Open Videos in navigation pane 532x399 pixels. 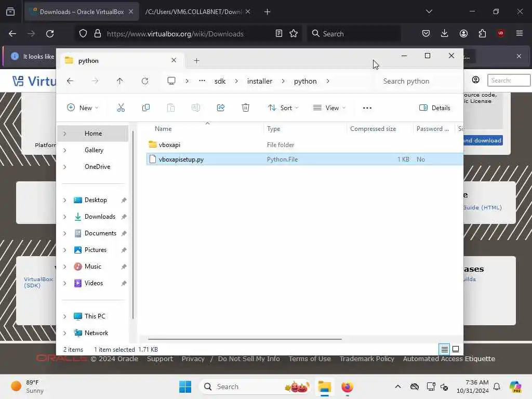click(94, 283)
